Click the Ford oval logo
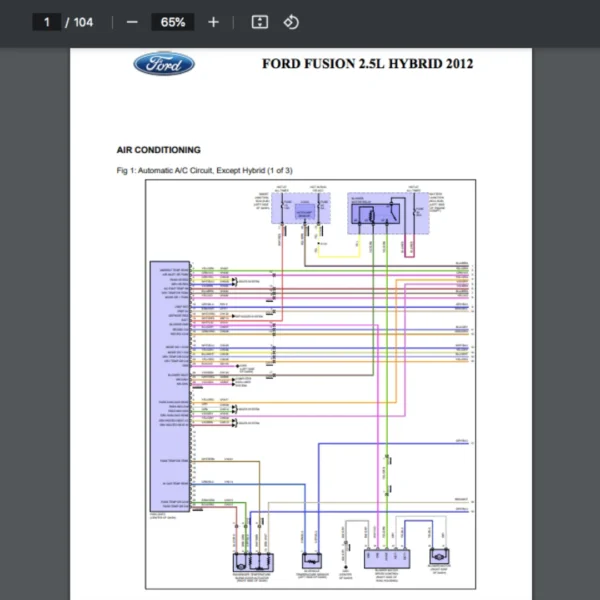The height and width of the screenshot is (600, 600). tap(164, 65)
